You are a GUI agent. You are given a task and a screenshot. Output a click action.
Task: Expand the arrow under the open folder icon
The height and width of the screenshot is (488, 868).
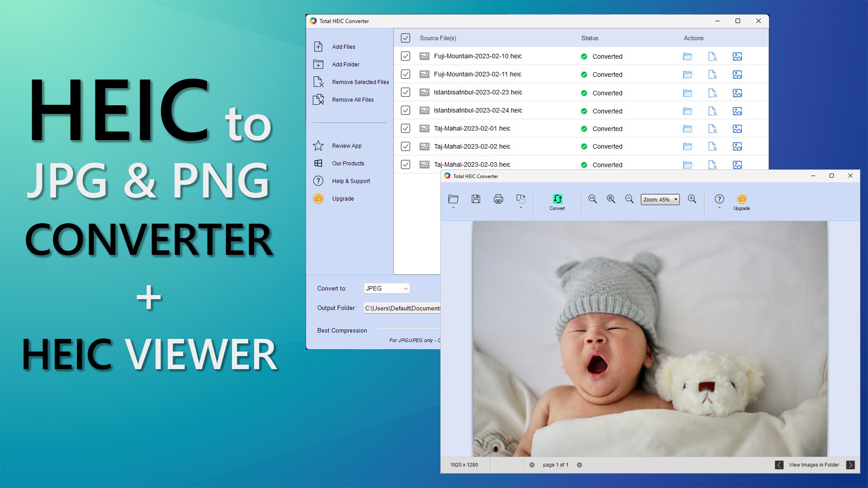tap(453, 208)
